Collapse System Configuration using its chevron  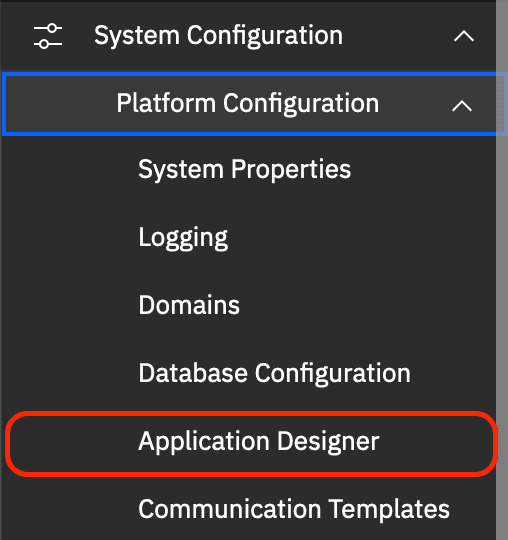point(464,36)
